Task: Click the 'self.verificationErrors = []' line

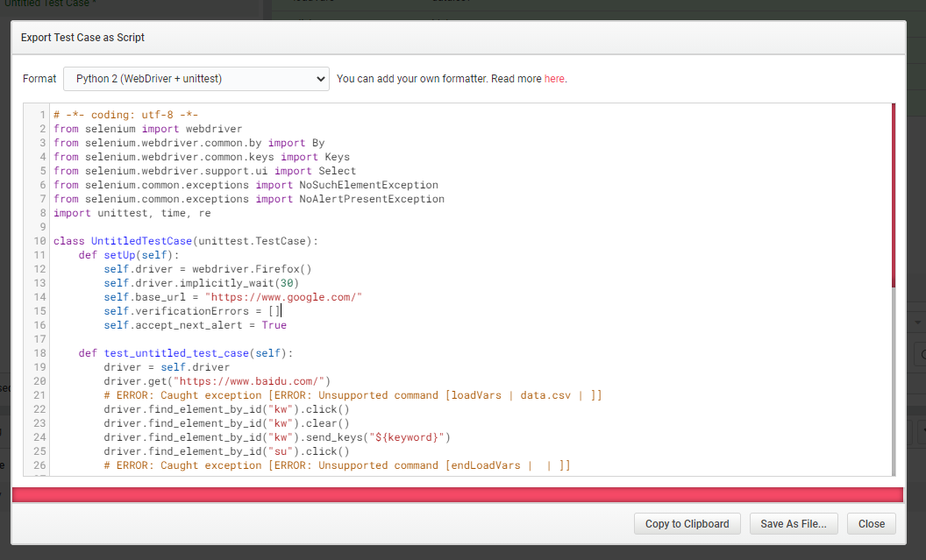Action: [192, 311]
